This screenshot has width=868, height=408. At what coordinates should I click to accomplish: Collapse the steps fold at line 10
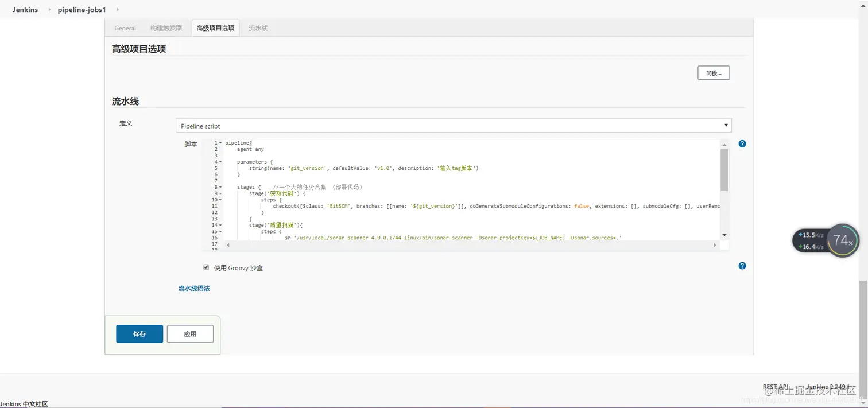tap(220, 200)
